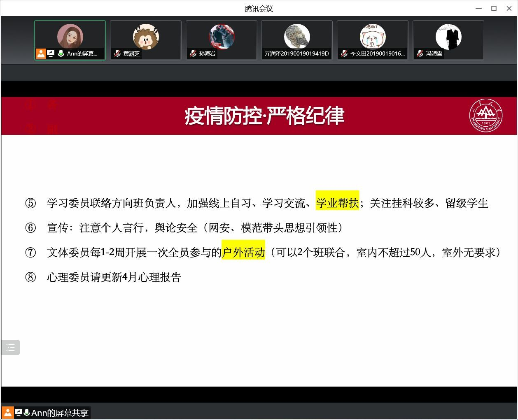Click the highlighted text 学业帮扶
The height and width of the screenshot is (420, 518).
[x=337, y=203]
